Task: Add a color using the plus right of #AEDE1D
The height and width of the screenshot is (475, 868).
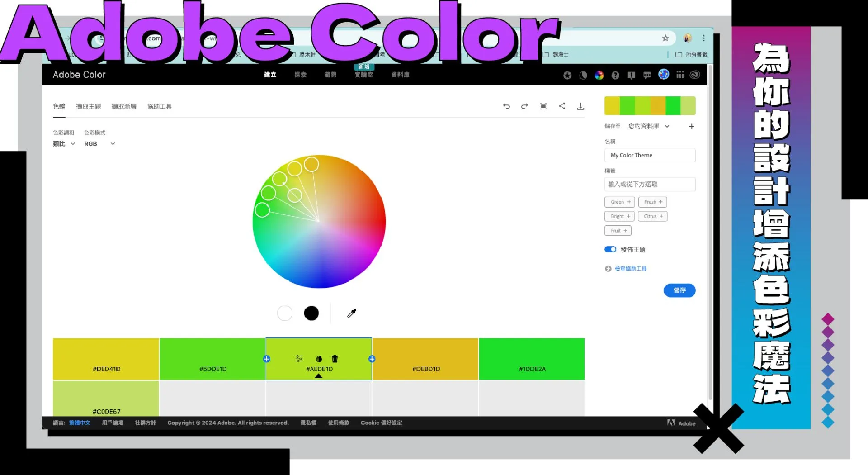Action: tap(372, 359)
